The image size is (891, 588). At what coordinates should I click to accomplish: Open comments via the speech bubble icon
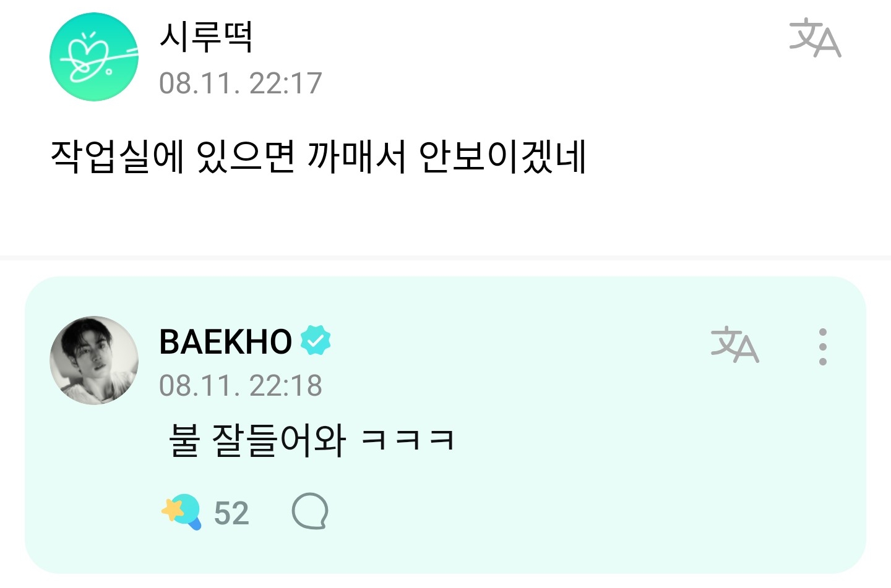(309, 511)
